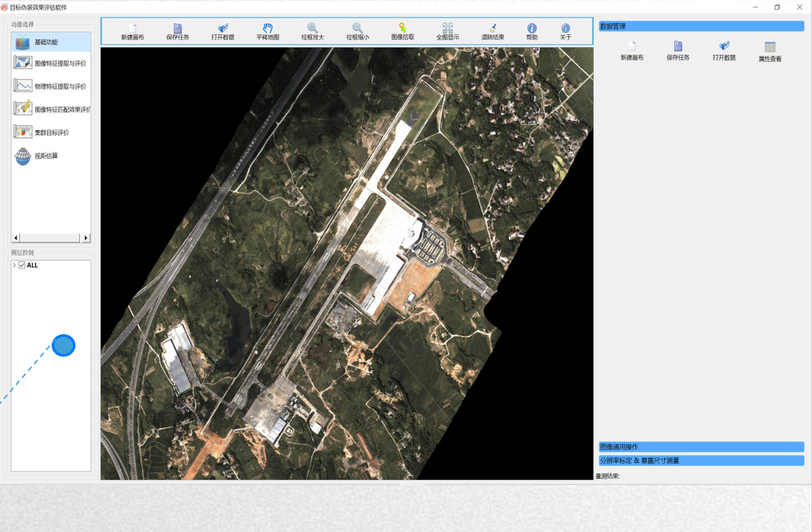The image size is (812, 532).
Task: Select the 平移地图 pan hand tool
Action: click(x=268, y=32)
